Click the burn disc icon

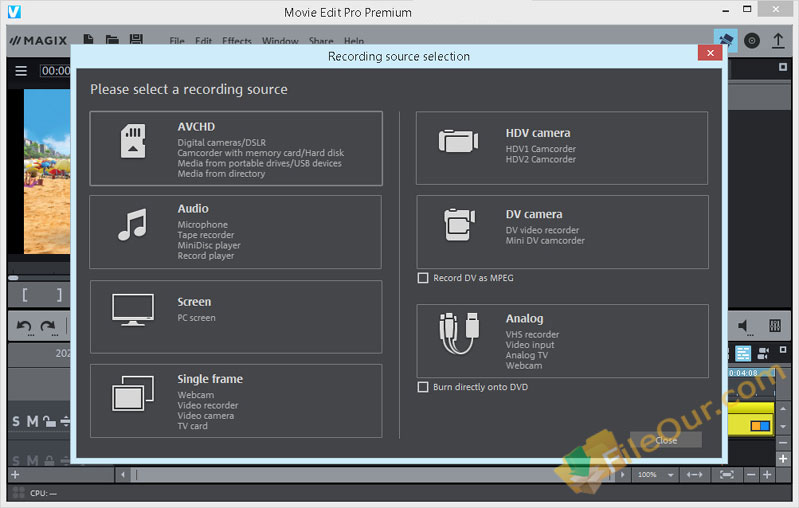point(752,40)
